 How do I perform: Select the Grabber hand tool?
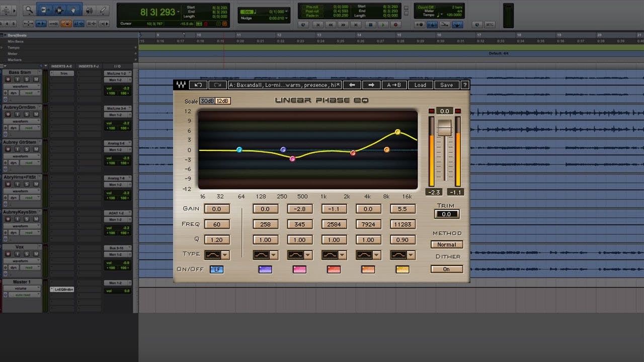73,10
